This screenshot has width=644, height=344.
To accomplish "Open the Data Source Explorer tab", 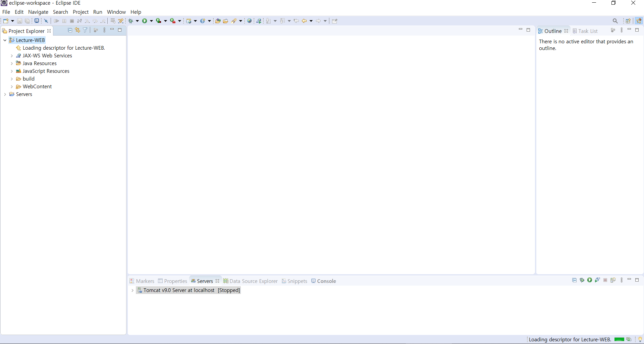I will pos(250,281).
